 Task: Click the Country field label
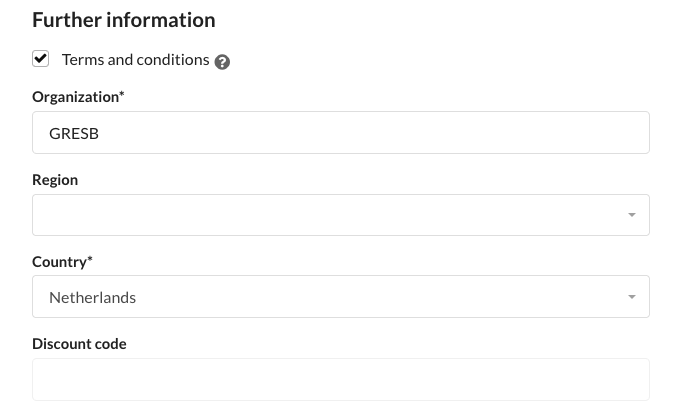click(60, 262)
